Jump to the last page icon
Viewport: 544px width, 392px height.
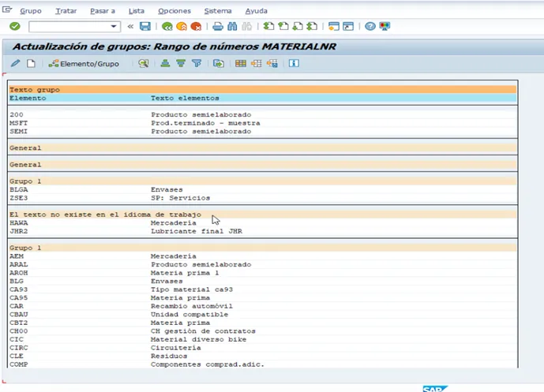(x=312, y=26)
